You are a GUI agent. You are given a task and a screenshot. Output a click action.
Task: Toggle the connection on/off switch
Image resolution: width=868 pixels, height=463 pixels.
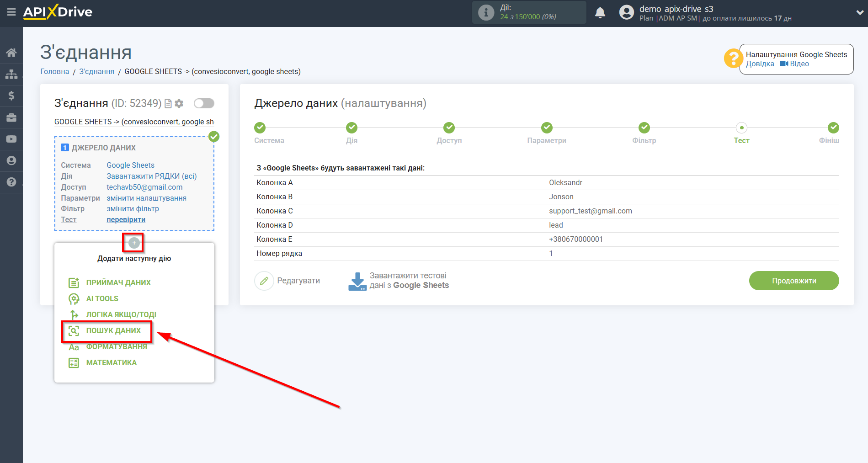(x=204, y=103)
